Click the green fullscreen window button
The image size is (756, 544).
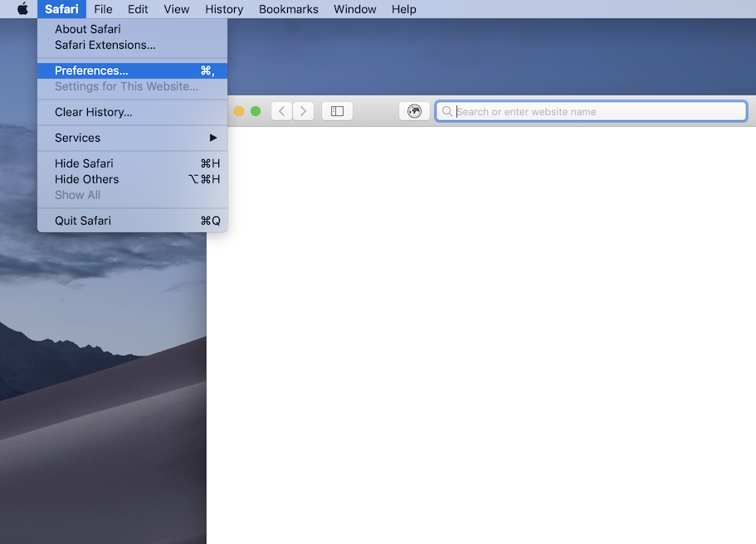pos(256,111)
